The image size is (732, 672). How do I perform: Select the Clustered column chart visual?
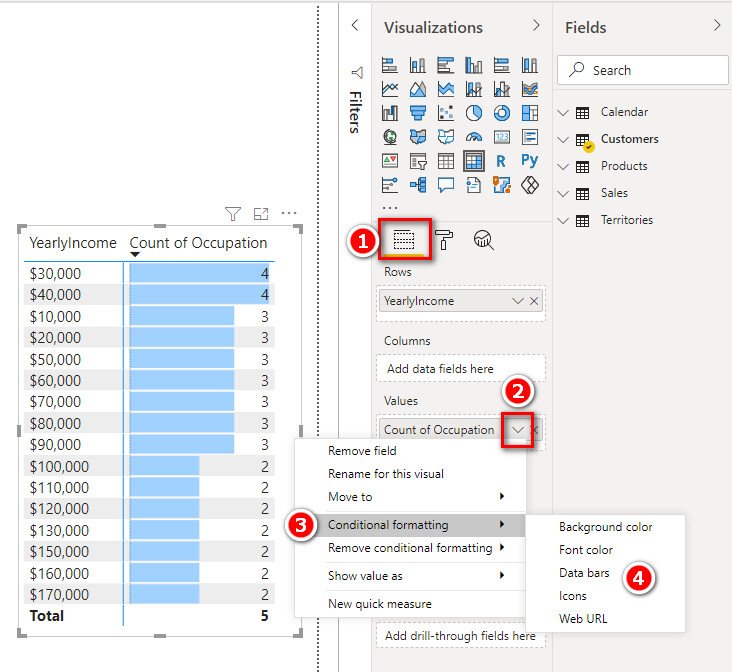pyautogui.click(x=474, y=65)
